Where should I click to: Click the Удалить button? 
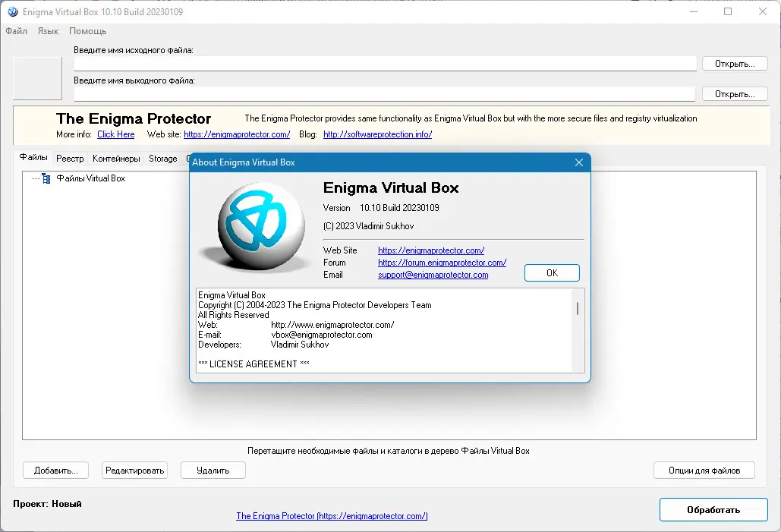coord(213,471)
